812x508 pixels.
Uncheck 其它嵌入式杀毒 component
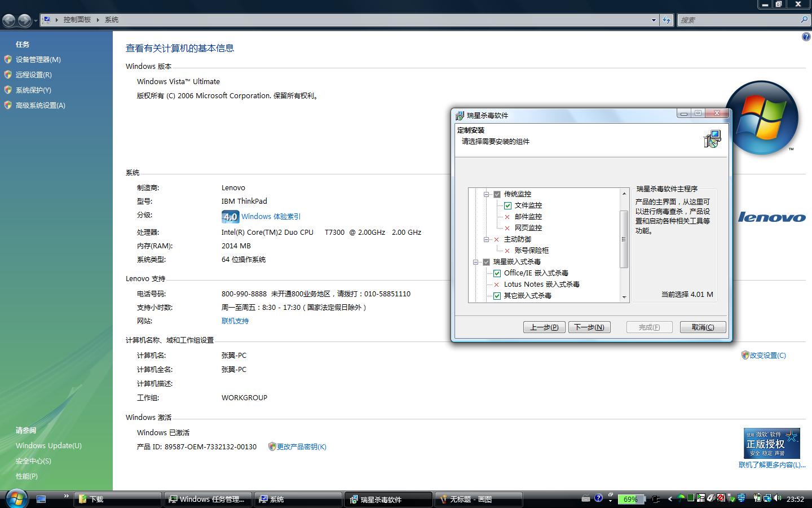(x=497, y=296)
